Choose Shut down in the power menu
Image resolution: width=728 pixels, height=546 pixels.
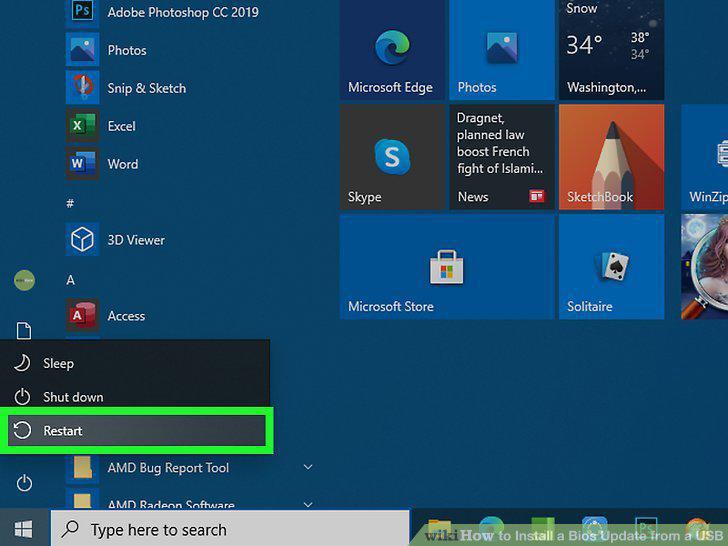click(135, 397)
